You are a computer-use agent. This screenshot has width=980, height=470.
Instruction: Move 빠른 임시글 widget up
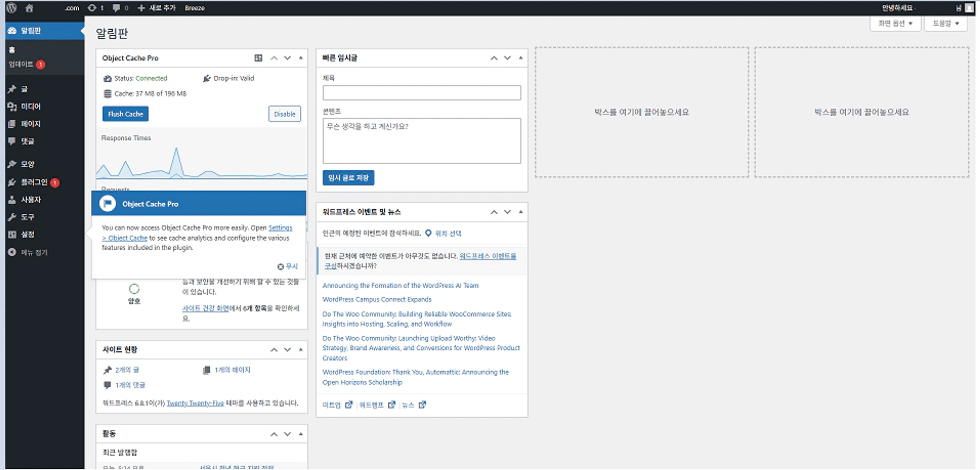(x=494, y=58)
